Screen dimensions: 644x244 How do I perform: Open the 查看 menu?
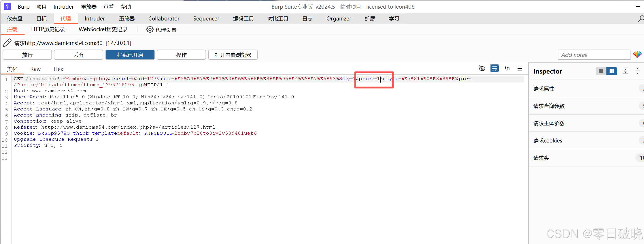pyautogui.click(x=109, y=7)
